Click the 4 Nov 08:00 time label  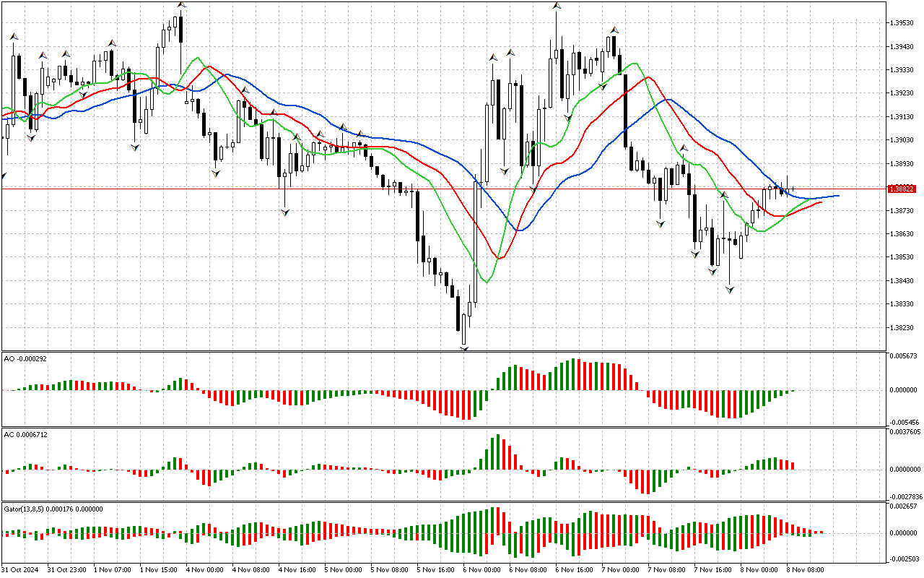click(x=252, y=570)
